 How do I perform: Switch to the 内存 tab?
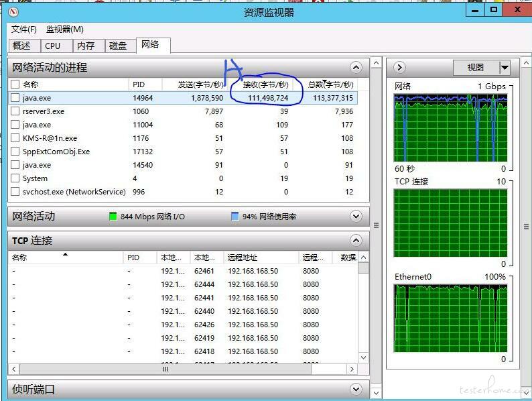point(88,46)
